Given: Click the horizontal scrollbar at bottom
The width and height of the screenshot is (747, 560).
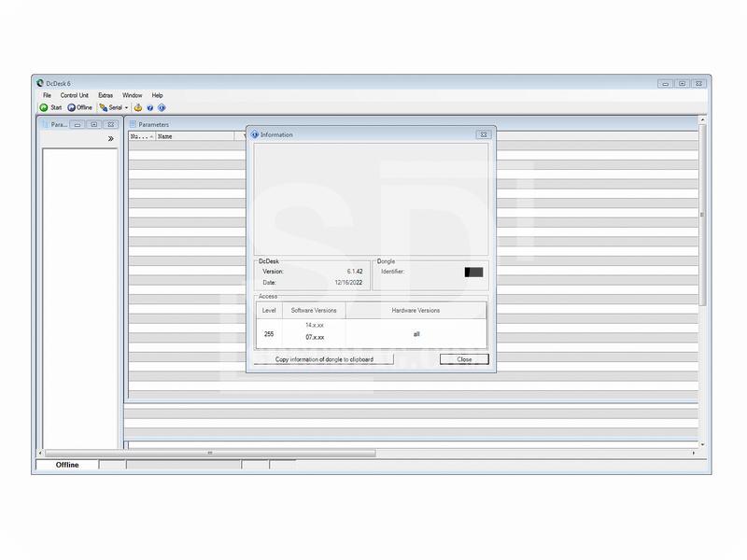Looking at the screenshot, I should click(x=210, y=453).
